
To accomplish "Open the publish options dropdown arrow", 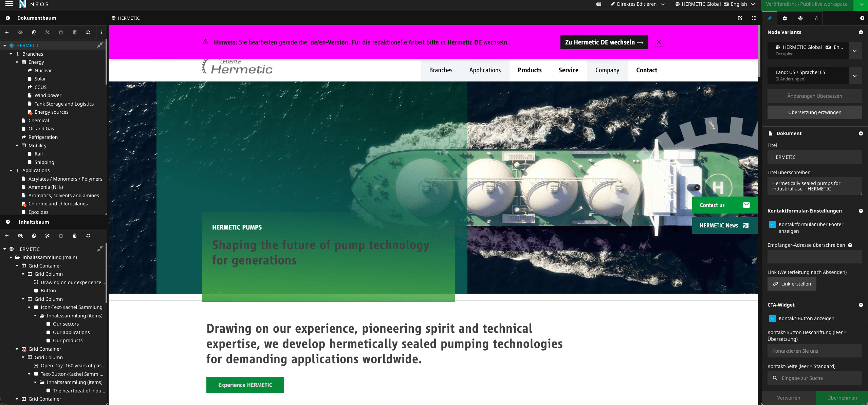I will point(861,4).
